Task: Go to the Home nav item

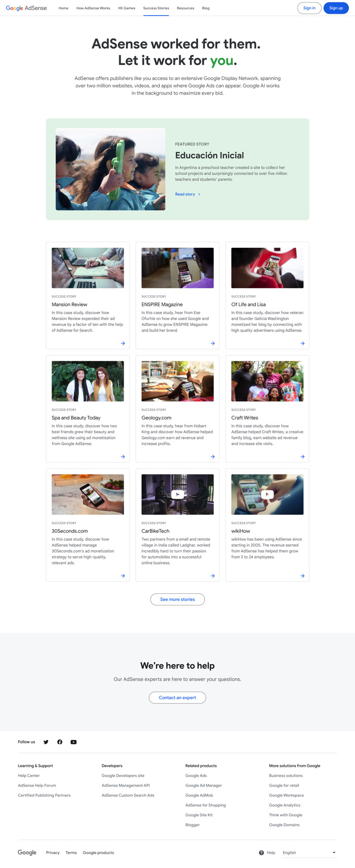Action: [x=63, y=8]
